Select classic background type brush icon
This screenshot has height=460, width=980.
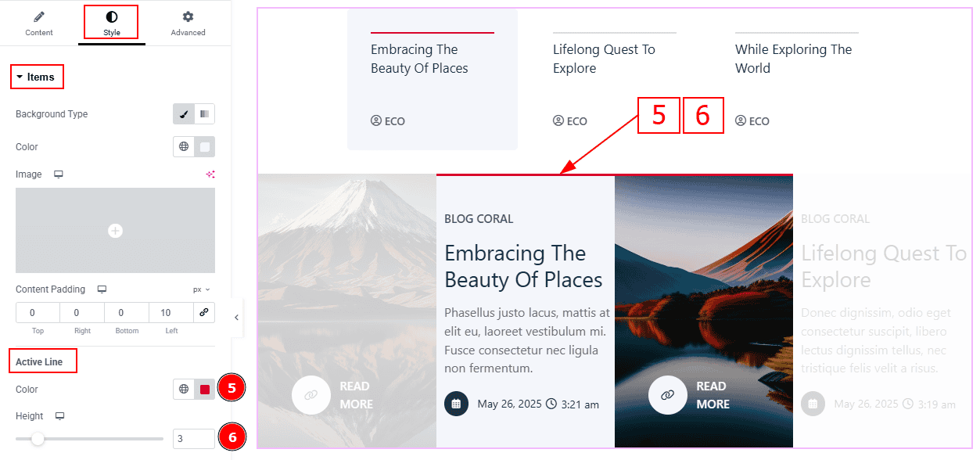point(184,114)
